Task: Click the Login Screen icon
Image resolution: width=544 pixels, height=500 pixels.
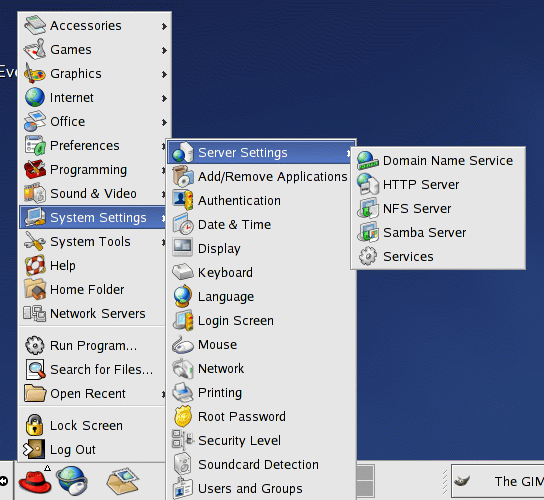Action: (x=183, y=321)
